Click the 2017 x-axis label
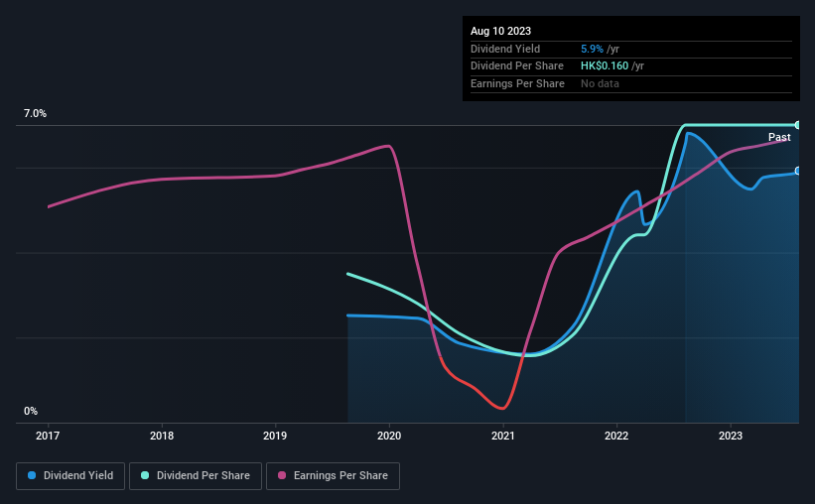This screenshot has height=504, width=815. [x=48, y=436]
